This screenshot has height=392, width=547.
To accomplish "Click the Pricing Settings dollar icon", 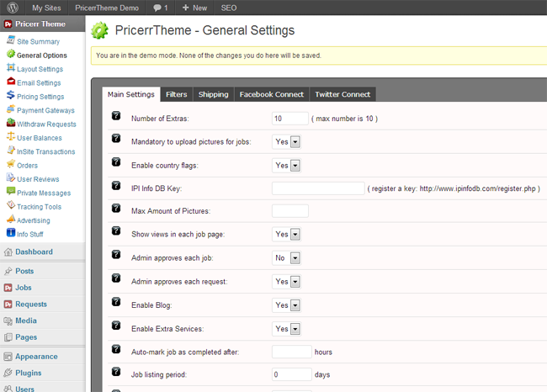I will [x=11, y=95].
